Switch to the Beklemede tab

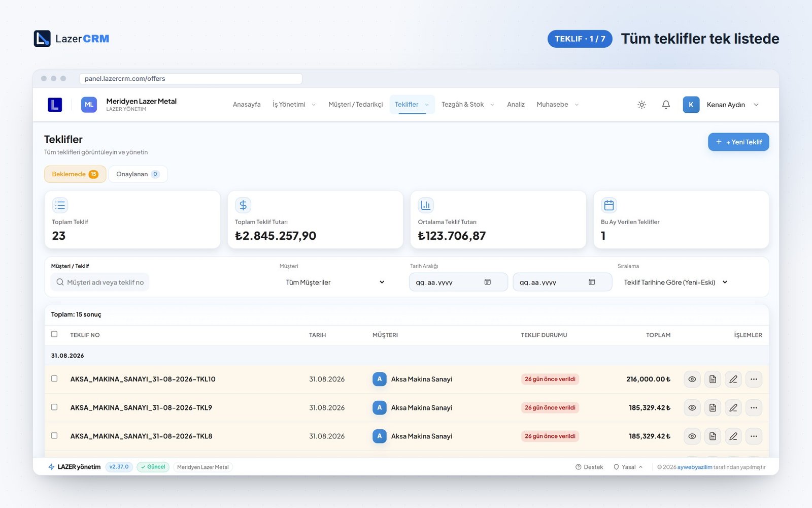coord(75,174)
